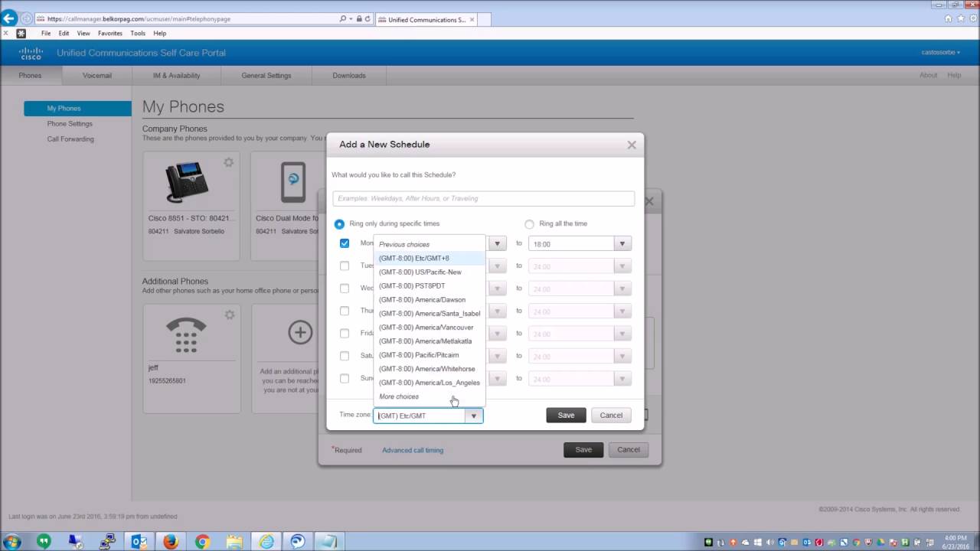Open the browser tools gear icon
This screenshot has height=551, width=980.
pyautogui.click(x=972, y=18)
